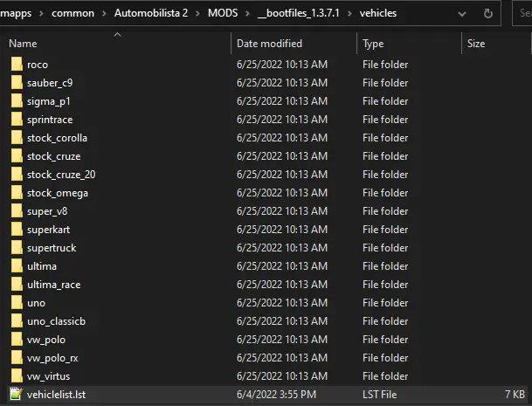Sort by Type column header
This screenshot has width=532, height=406.
pyautogui.click(x=373, y=44)
